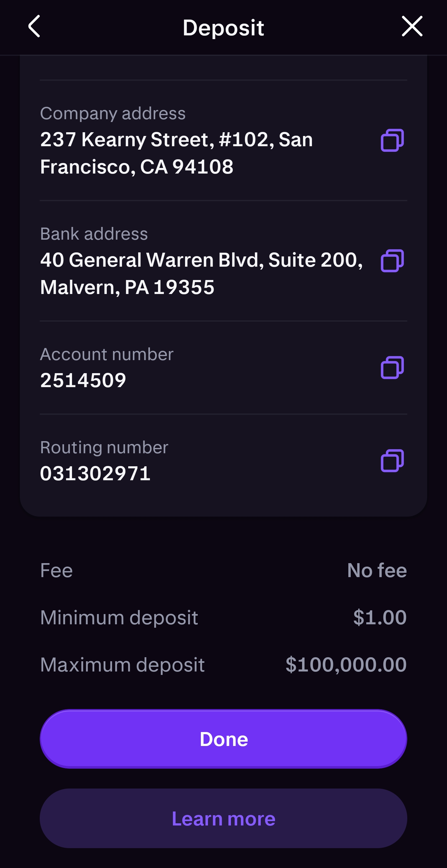Copy the account number
Image resolution: width=447 pixels, height=868 pixels.
pyautogui.click(x=392, y=368)
